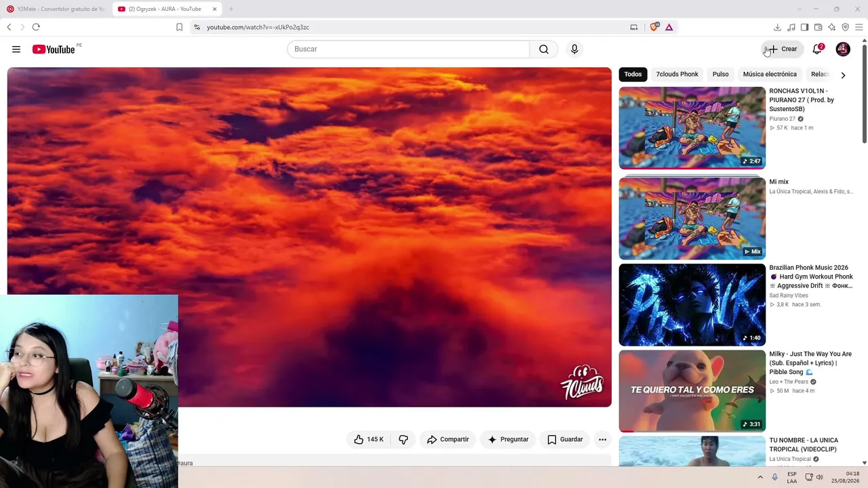Open the account avatar menu
This screenshot has height=488, width=868.
click(843, 49)
